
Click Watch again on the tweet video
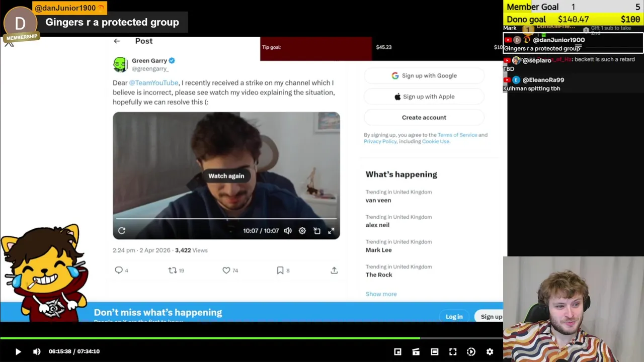pyautogui.click(x=226, y=176)
